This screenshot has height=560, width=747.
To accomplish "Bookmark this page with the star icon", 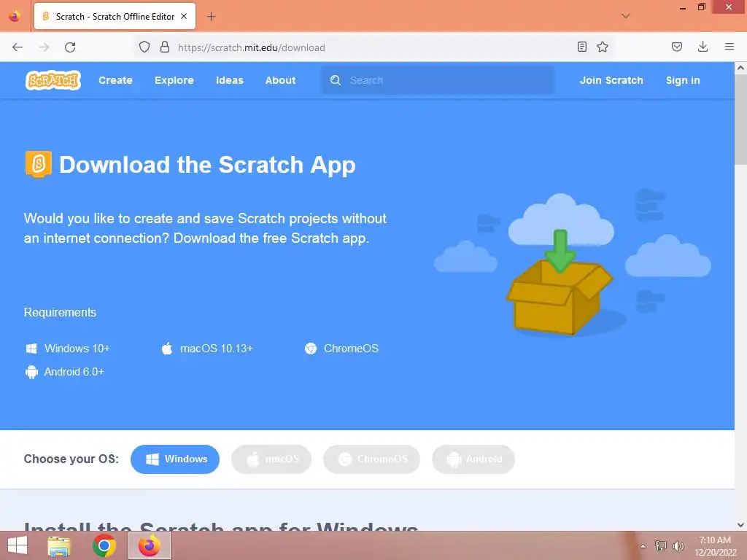I will pyautogui.click(x=603, y=47).
